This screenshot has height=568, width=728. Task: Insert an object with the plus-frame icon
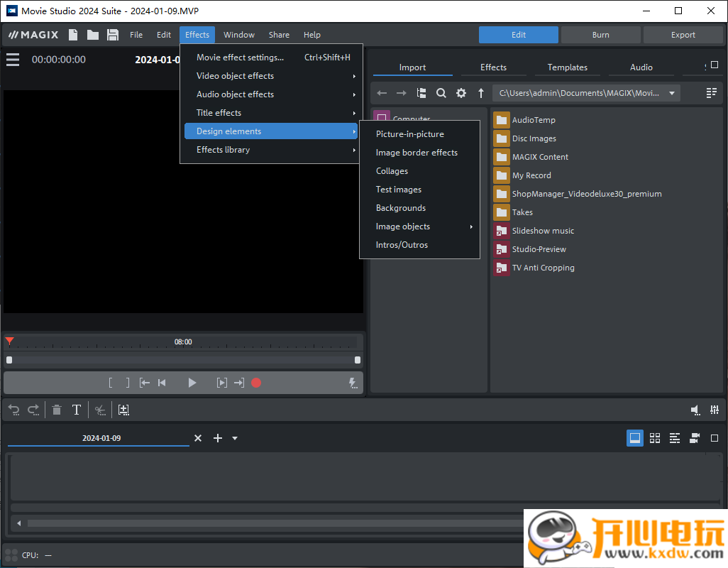(123, 410)
